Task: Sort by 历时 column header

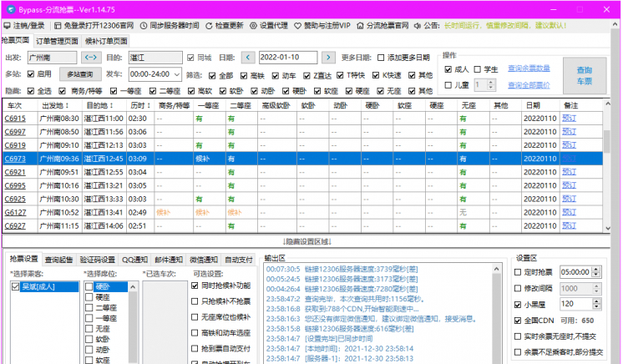Action: click(x=140, y=106)
